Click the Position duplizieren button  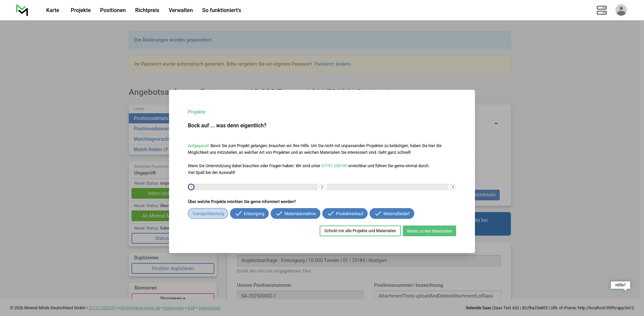173,268
